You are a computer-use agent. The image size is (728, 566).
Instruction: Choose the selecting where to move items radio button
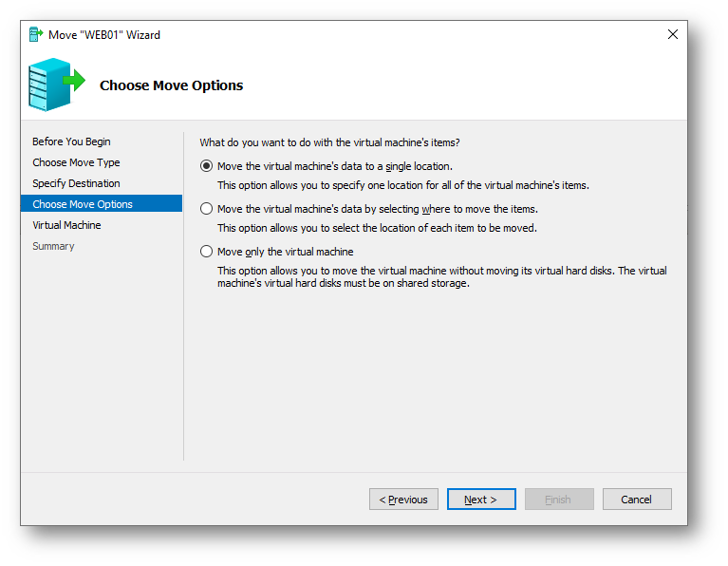207,209
